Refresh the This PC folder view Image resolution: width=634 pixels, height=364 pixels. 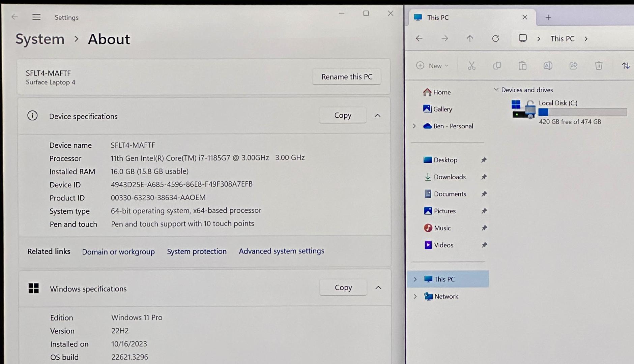(495, 39)
